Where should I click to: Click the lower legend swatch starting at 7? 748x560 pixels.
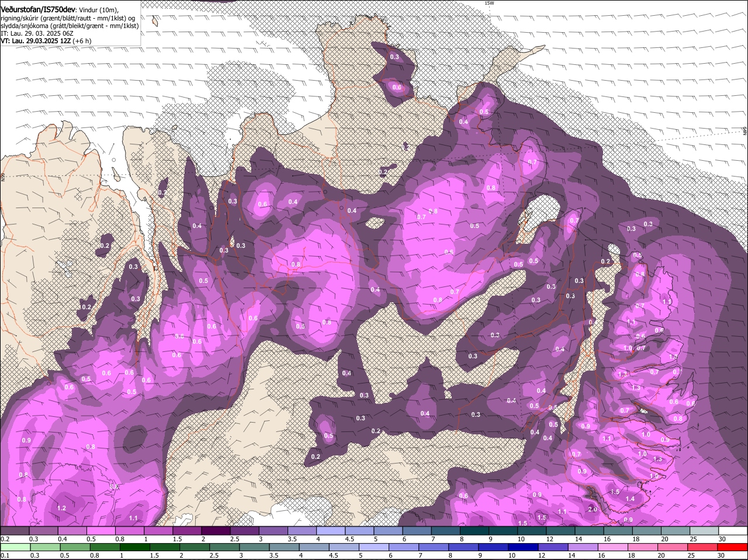434,547
